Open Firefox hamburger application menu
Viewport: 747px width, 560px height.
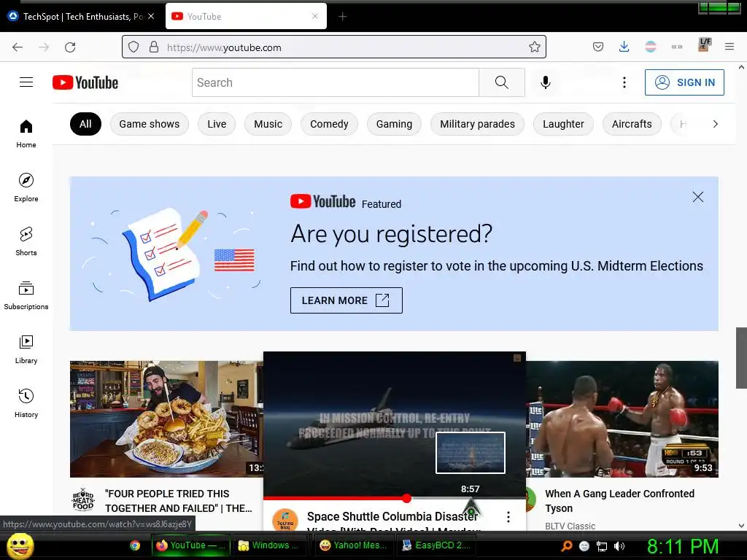729,47
